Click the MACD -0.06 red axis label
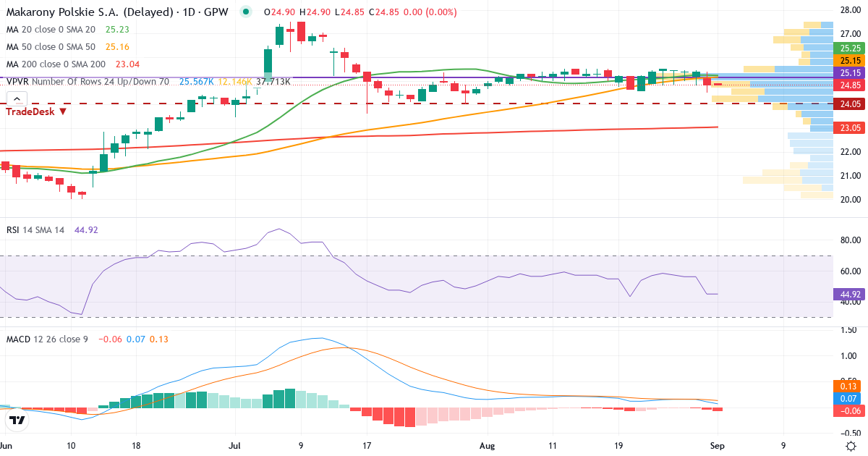The height and width of the screenshot is (456, 868). (850, 411)
